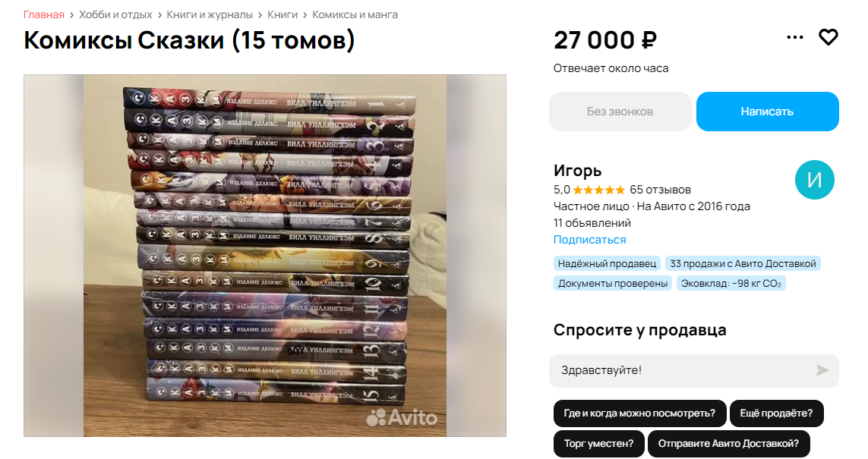Click the Без звонков button
This screenshot has height=459, width=868.
(620, 112)
